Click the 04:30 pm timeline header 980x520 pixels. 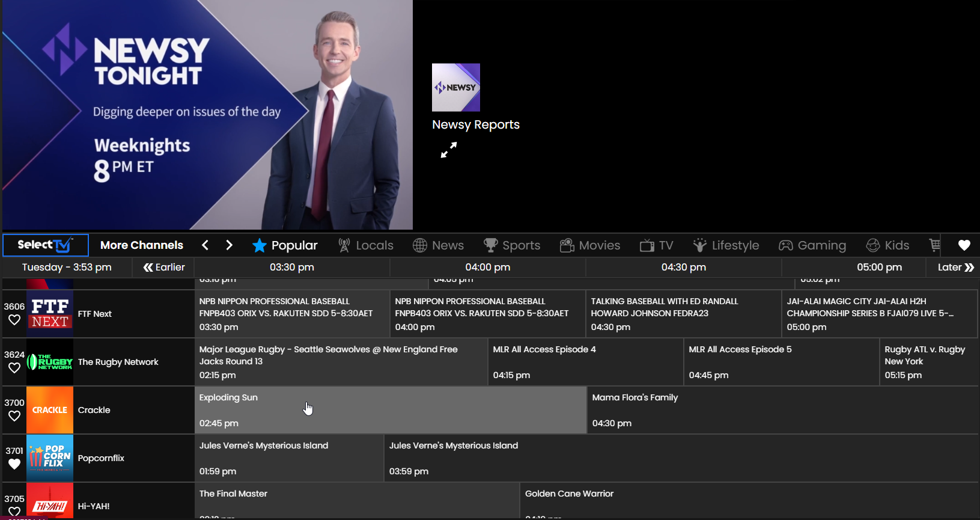(683, 268)
